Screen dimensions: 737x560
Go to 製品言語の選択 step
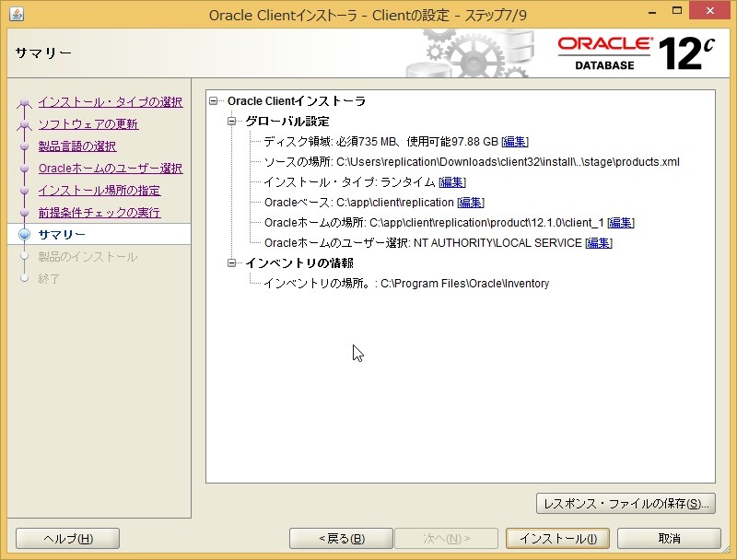pos(77,146)
